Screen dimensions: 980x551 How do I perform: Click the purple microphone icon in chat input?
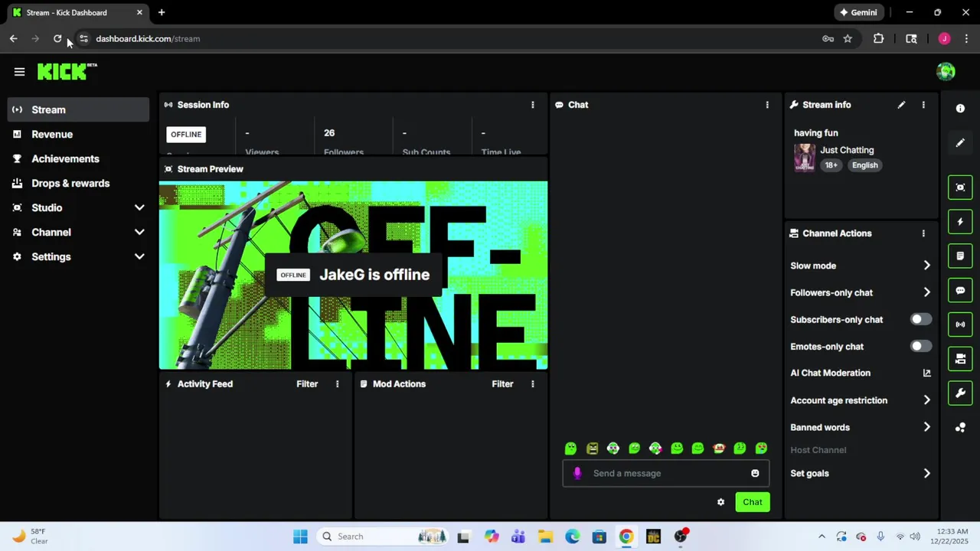[577, 473]
